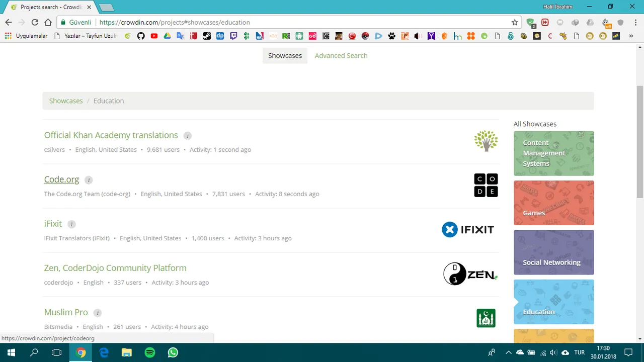Expand hidden system tray icons chevron
The height and width of the screenshot is (362, 644).
(x=509, y=352)
